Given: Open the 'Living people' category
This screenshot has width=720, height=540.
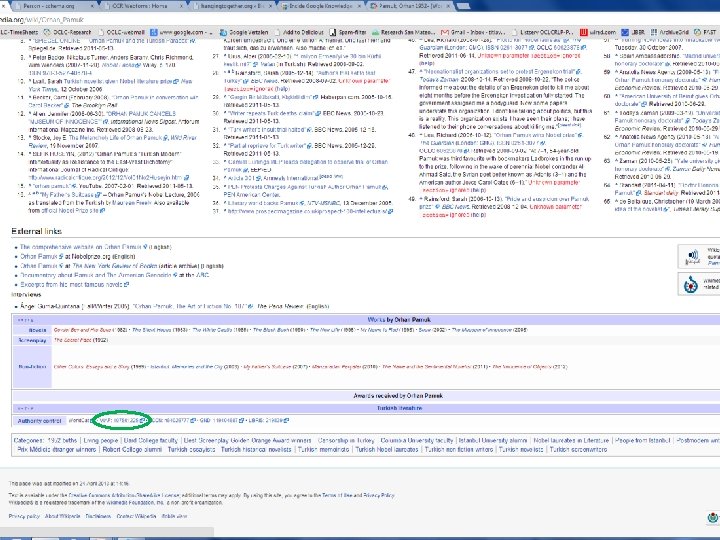Looking at the screenshot, I should pos(101,440).
